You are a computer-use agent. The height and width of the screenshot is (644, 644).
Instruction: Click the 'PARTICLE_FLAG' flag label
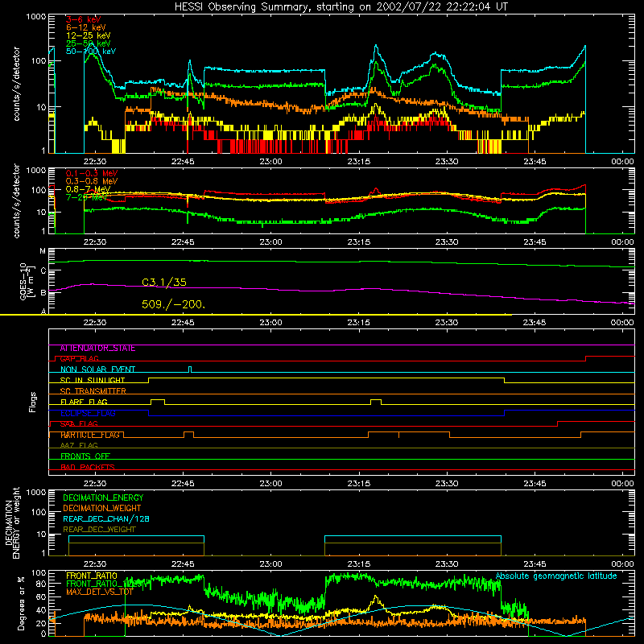pos(90,435)
